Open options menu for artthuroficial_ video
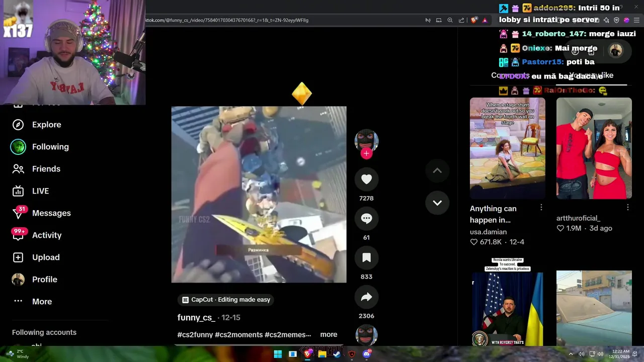This screenshot has width=644, height=362. tap(628, 207)
